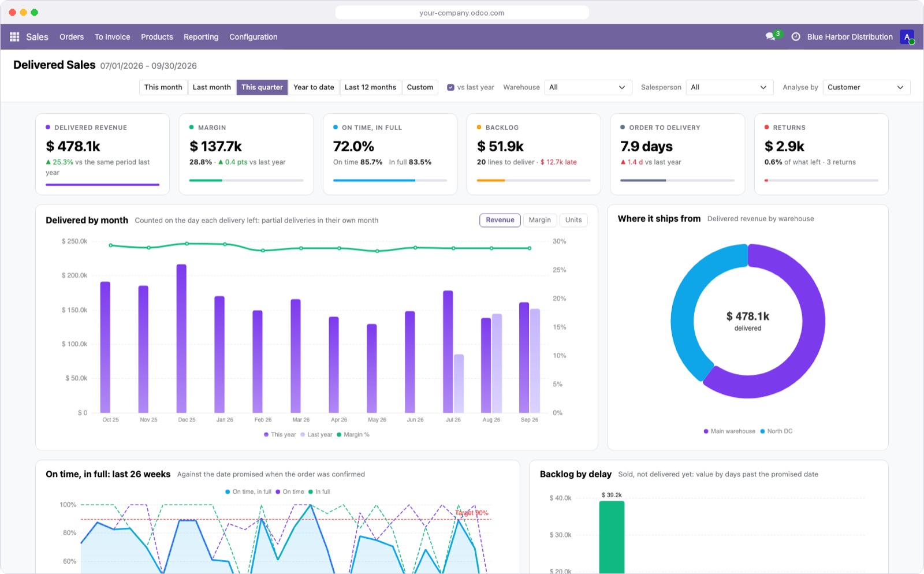The height and width of the screenshot is (574, 924).
Task: Click Blue Harbor Distribution company switcher
Action: click(x=850, y=37)
